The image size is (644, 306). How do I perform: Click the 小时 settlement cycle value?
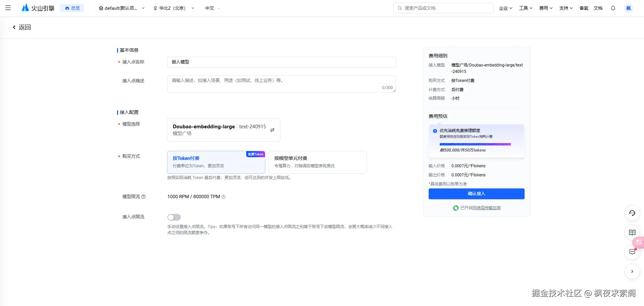[455, 98]
